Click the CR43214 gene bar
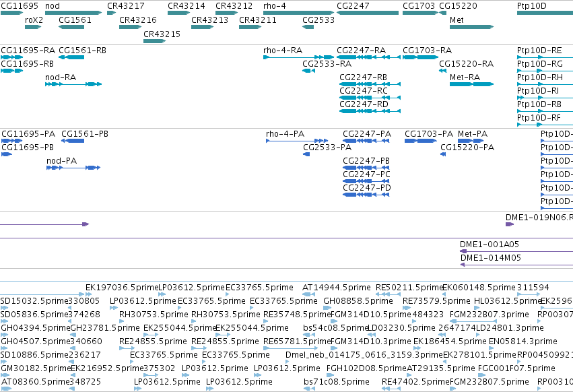The height and width of the screenshot is (392, 573). [178, 13]
